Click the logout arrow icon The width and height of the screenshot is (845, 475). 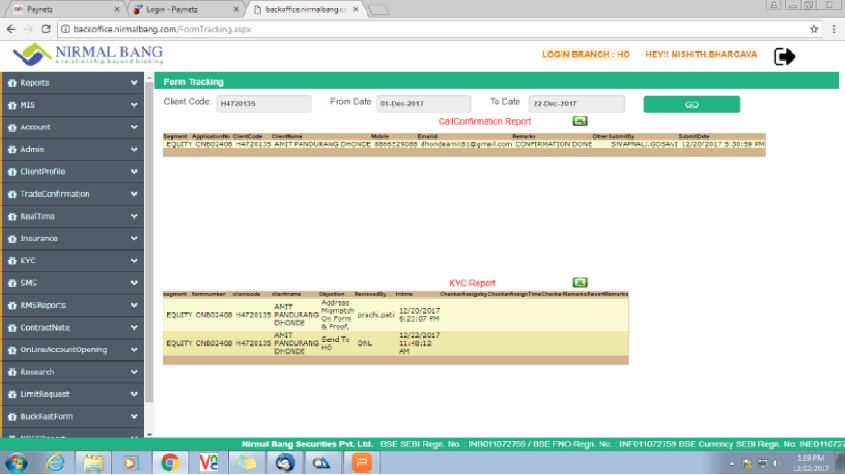(x=785, y=56)
